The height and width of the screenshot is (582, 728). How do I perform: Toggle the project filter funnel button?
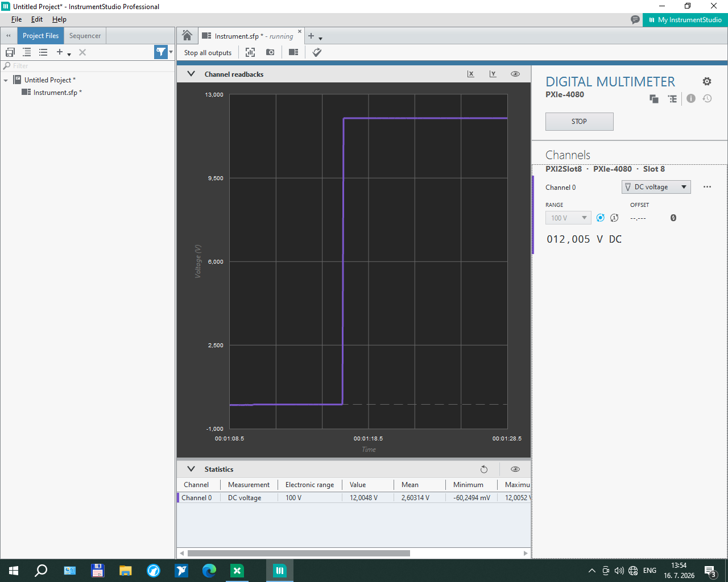162,52
